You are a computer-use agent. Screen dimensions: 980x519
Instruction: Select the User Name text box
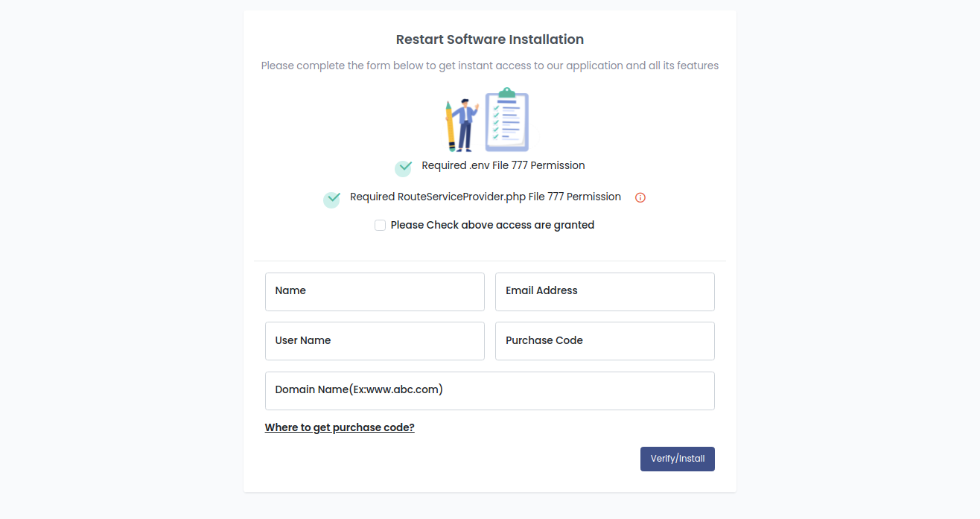click(x=375, y=341)
